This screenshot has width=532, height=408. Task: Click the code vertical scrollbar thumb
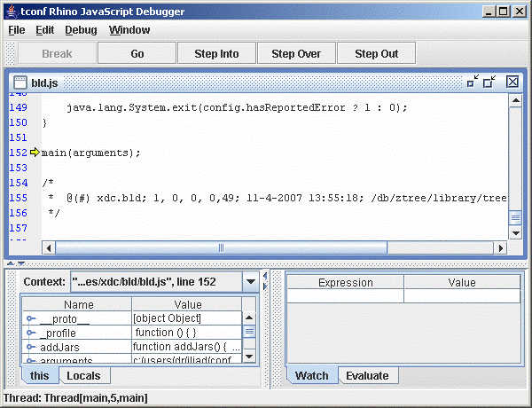515,217
